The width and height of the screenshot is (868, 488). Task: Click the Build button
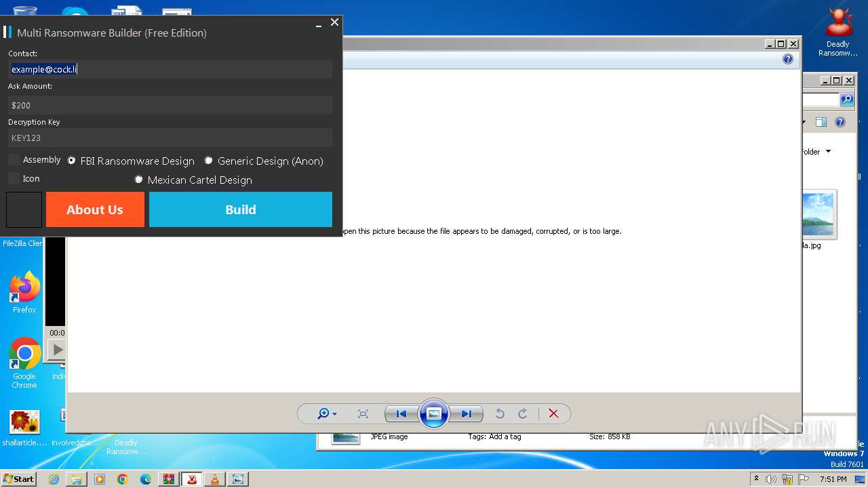(241, 209)
